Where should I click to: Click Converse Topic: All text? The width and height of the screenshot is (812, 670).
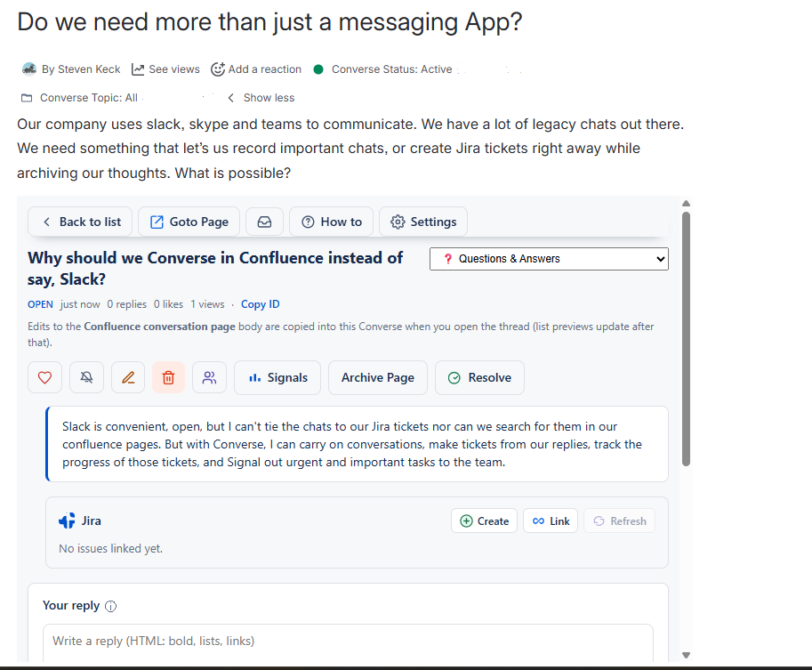point(89,98)
